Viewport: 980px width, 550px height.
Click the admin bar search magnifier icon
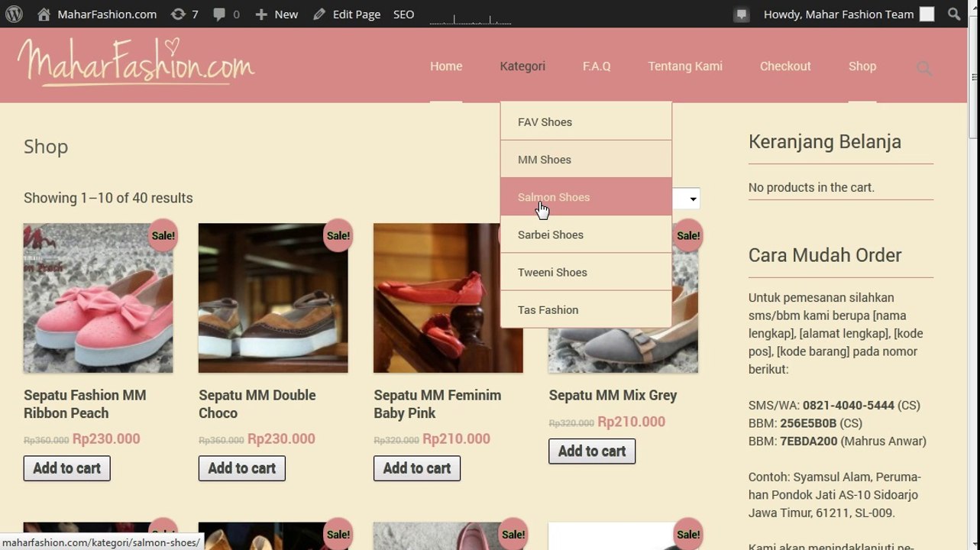tap(954, 14)
